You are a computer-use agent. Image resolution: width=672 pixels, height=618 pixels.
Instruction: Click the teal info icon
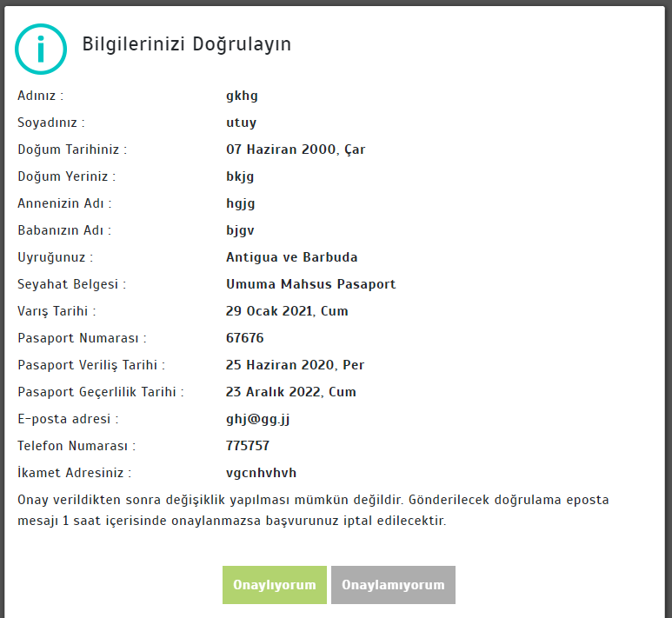(41, 49)
